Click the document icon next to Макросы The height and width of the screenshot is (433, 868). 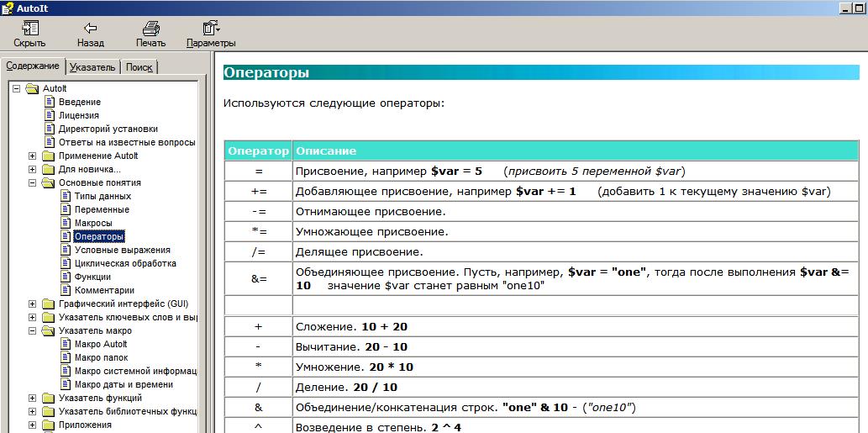click(x=66, y=223)
